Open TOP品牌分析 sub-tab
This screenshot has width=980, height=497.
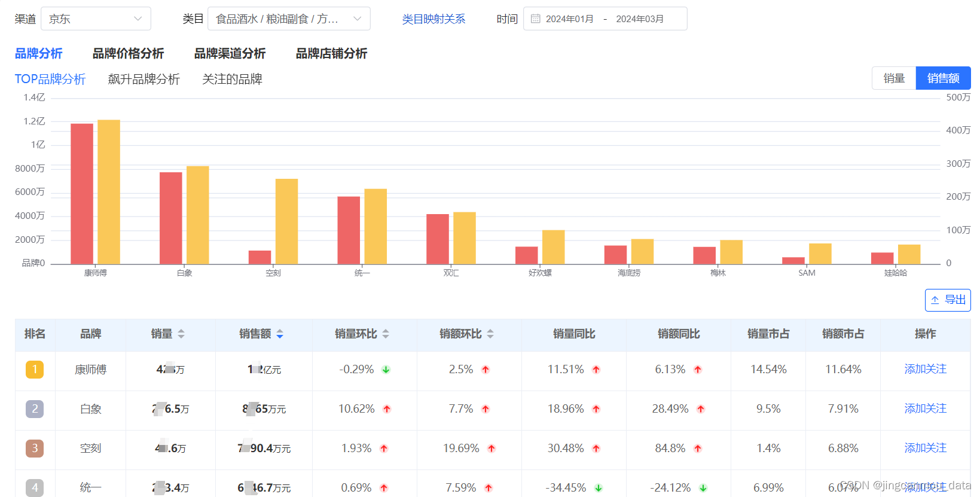point(50,79)
